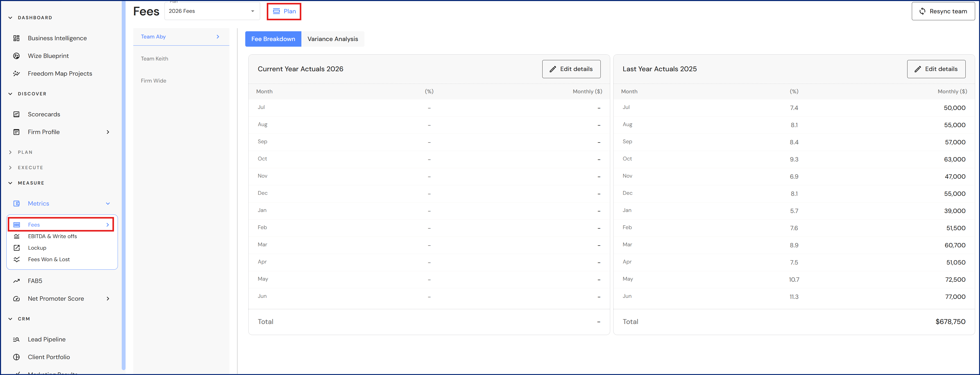Select Team Keith in team list

pyautogui.click(x=155, y=59)
